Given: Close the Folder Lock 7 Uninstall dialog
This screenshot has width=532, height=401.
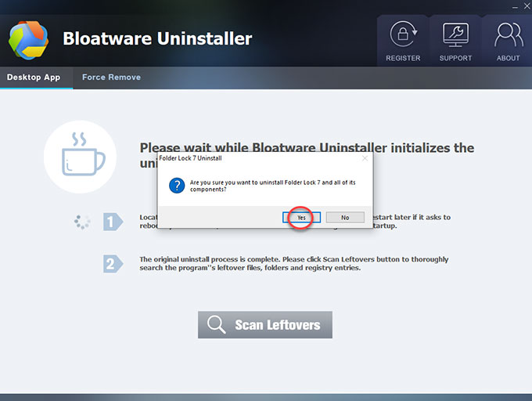Looking at the screenshot, I should coord(365,158).
